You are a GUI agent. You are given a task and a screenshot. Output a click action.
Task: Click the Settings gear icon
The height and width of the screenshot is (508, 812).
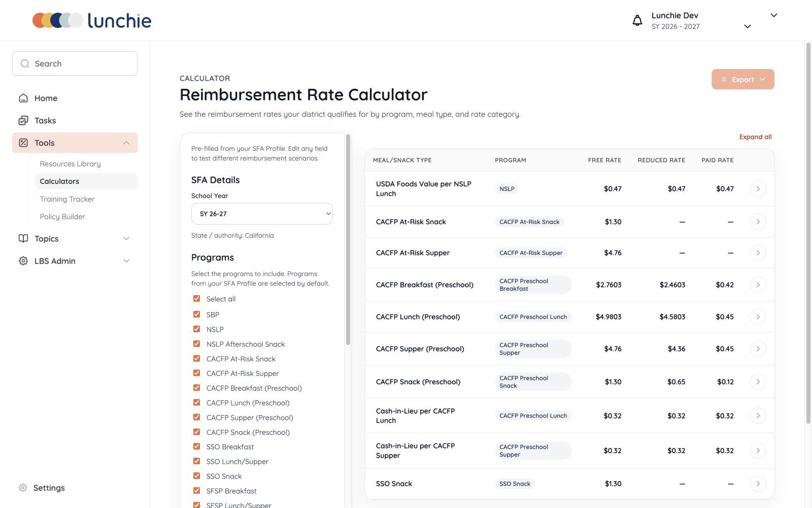(x=23, y=488)
